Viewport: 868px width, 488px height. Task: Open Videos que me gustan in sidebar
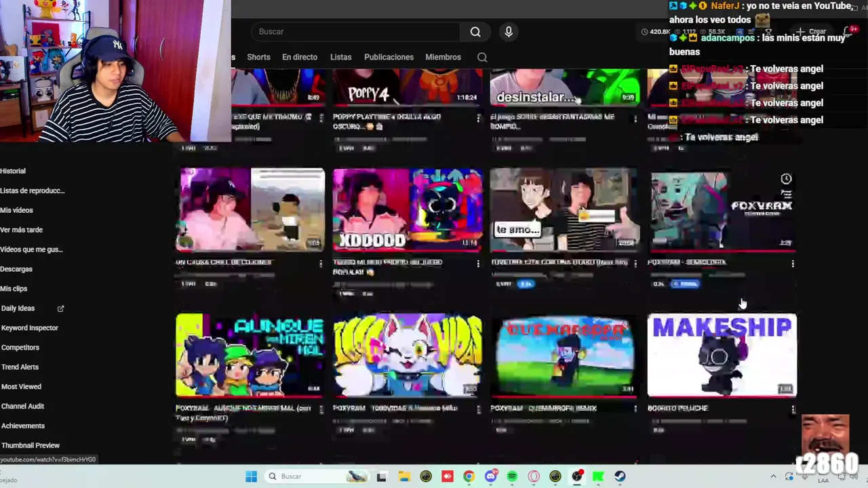click(x=31, y=250)
